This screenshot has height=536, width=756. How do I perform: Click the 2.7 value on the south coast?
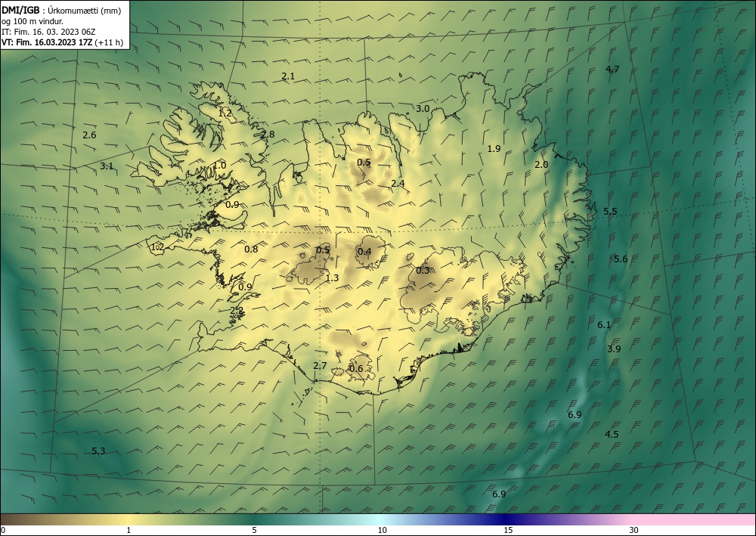tap(320, 365)
